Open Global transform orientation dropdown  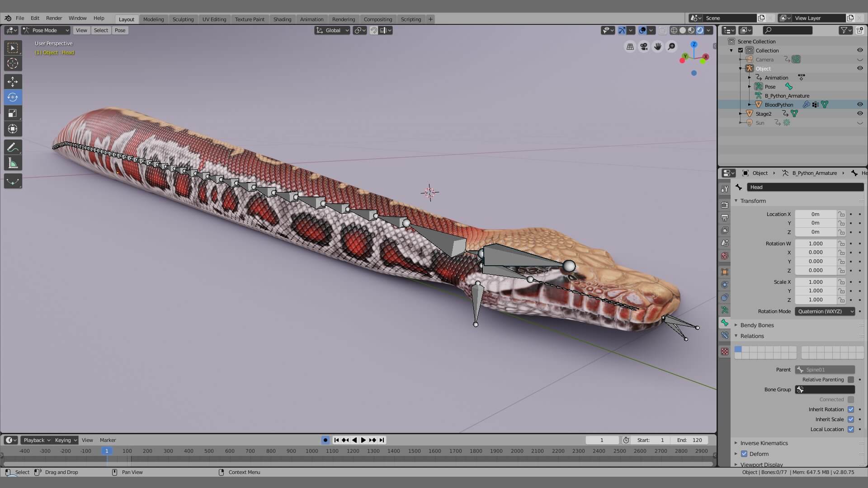332,30
